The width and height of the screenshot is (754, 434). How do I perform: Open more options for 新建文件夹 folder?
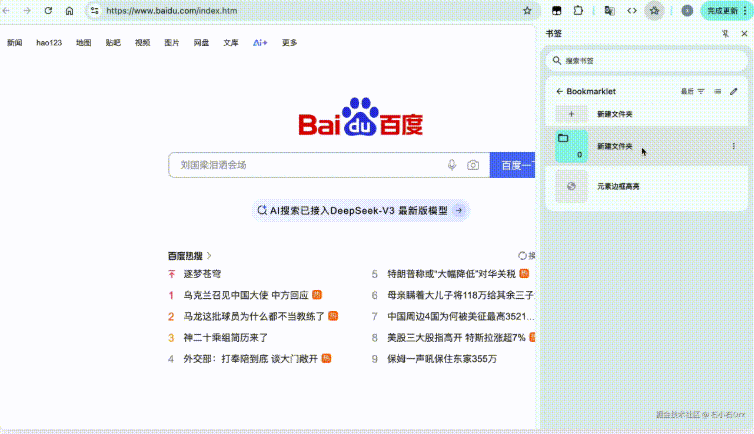tap(733, 146)
